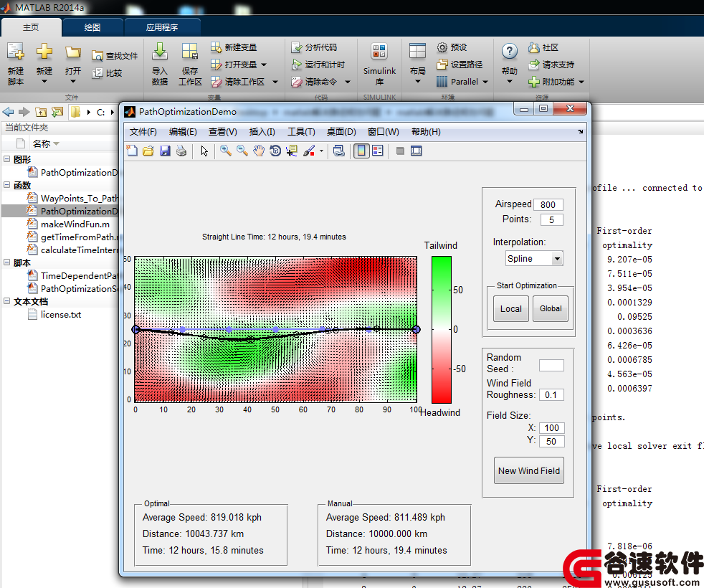The width and height of the screenshot is (704, 588).
Task: Open the Tools (工具) menu in figure window
Action: coord(301,132)
